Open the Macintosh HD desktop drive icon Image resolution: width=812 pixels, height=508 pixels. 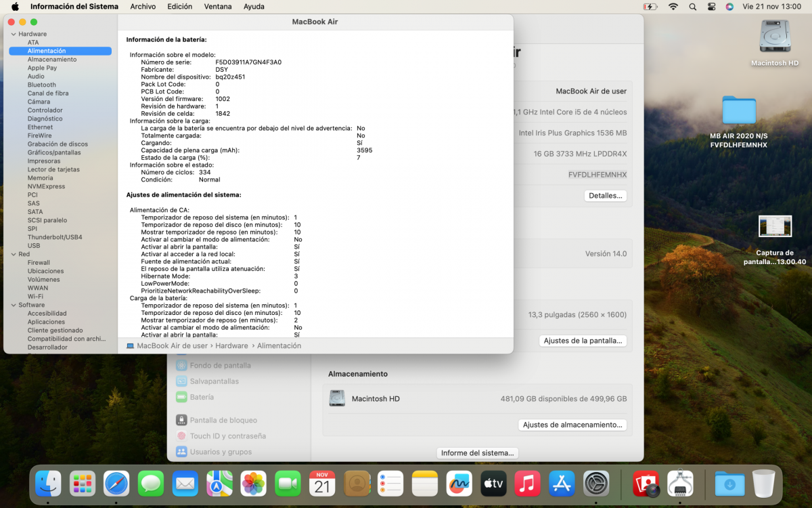tap(775, 37)
